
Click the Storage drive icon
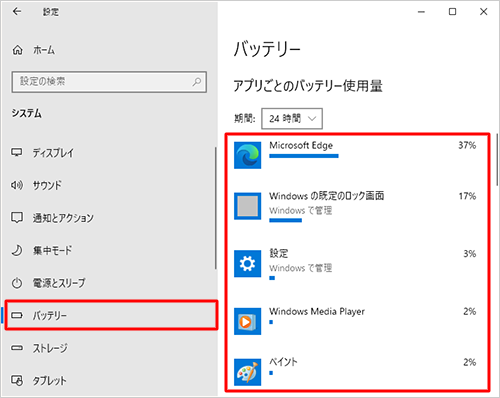(x=17, y=348)
